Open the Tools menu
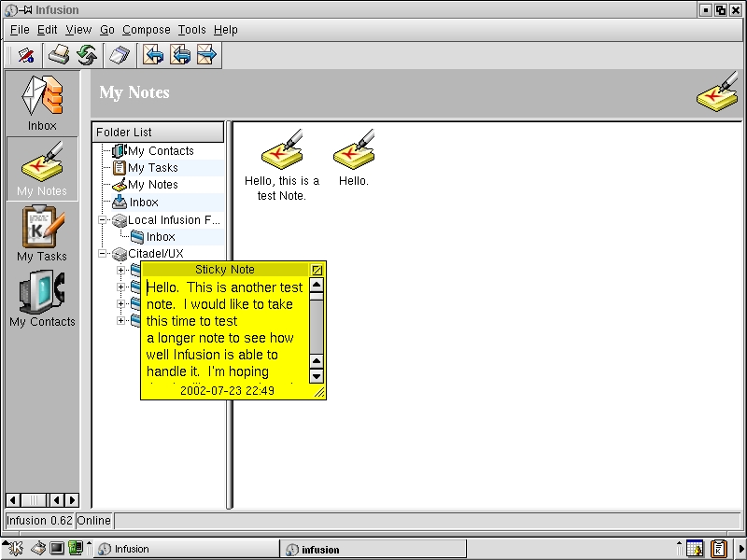The width and height of the screenshot is (747, 560). 192,30
